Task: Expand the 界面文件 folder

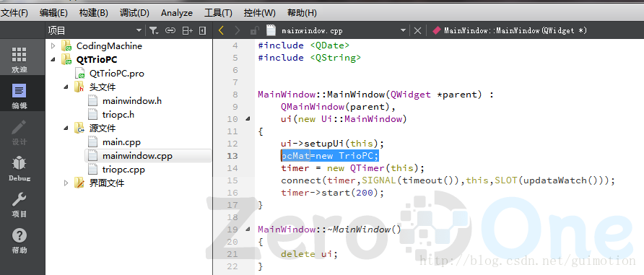Action: coord(66,183)
